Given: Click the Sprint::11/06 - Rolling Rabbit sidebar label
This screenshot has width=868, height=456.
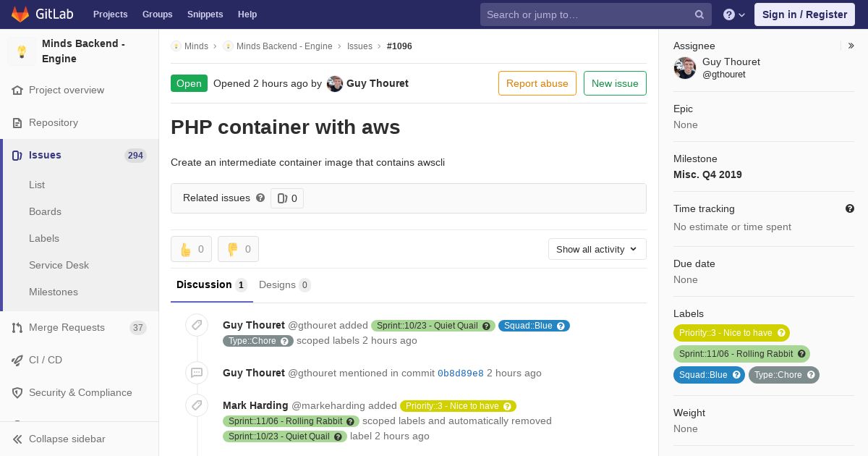Looking at the screenshot, I should click(x=741, y=354).
